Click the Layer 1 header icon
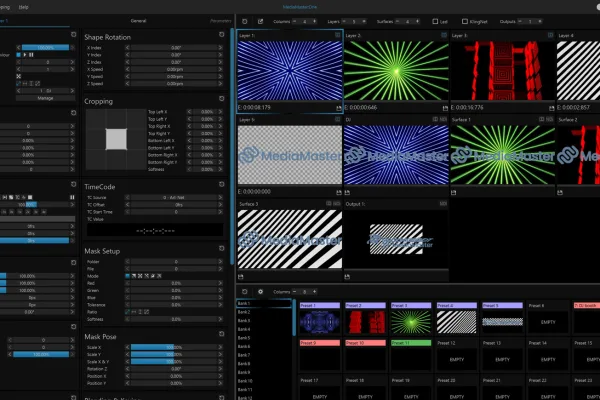Screen dimensions: 600x400 [x=338, y=35]
